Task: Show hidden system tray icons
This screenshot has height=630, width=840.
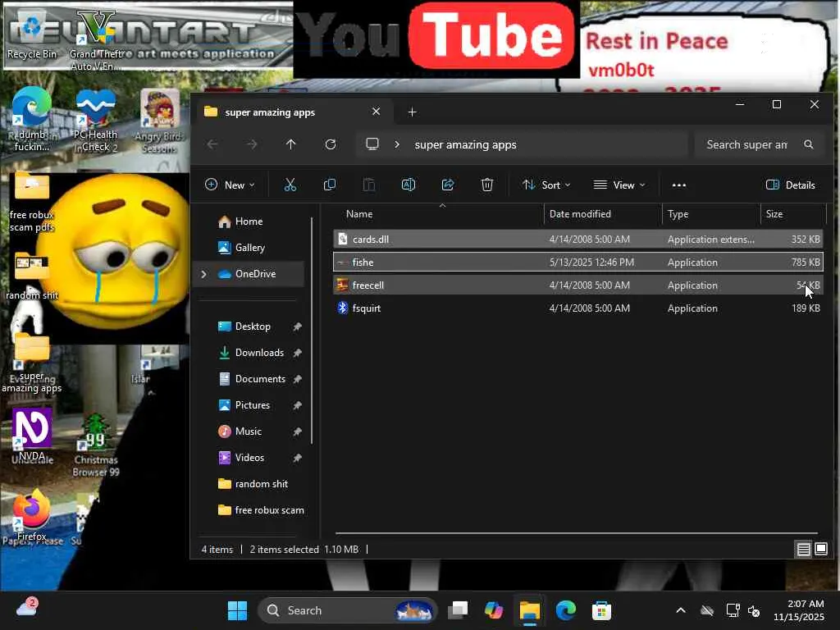Action: [680, 610]
